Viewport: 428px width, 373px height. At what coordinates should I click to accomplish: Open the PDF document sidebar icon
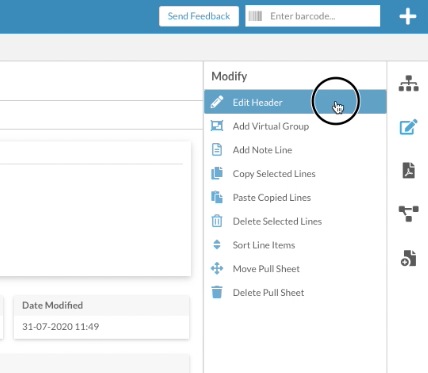(x=408, y=170)
